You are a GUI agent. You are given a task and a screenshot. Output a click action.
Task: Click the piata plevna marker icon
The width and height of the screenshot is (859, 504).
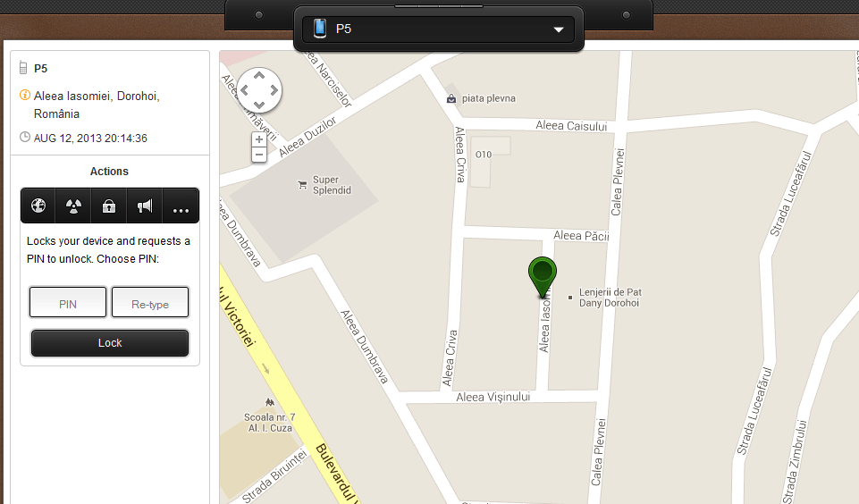pos(452,98)
